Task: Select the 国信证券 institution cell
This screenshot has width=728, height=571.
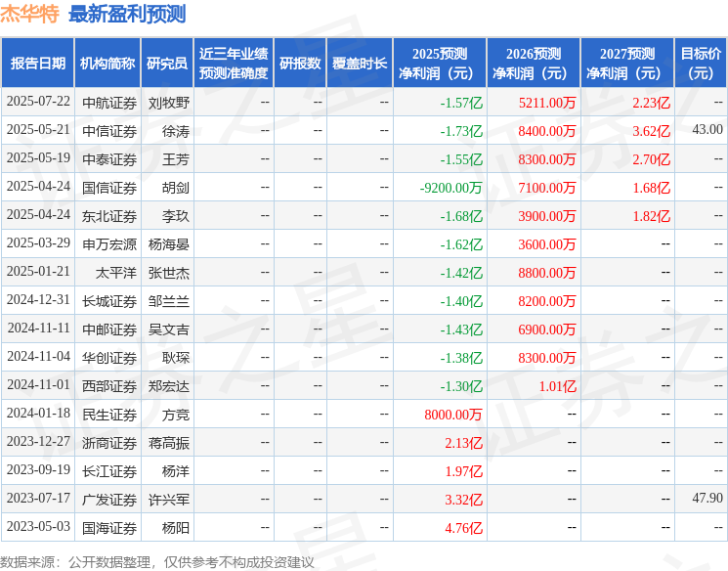Action: pos(109,188)
